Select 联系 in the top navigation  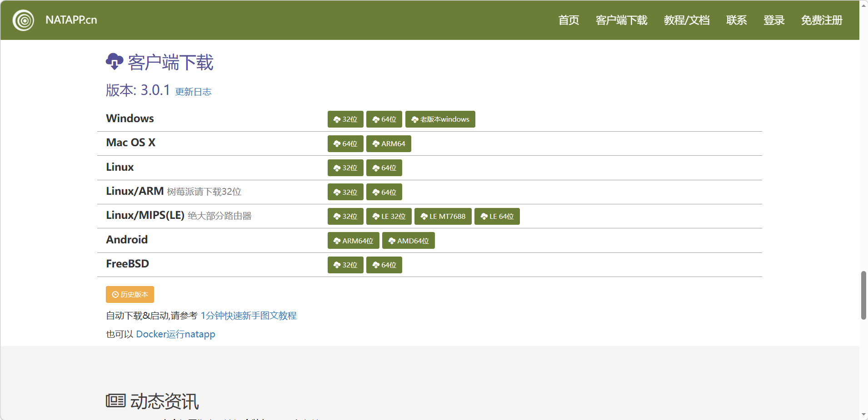pos(736,20)
